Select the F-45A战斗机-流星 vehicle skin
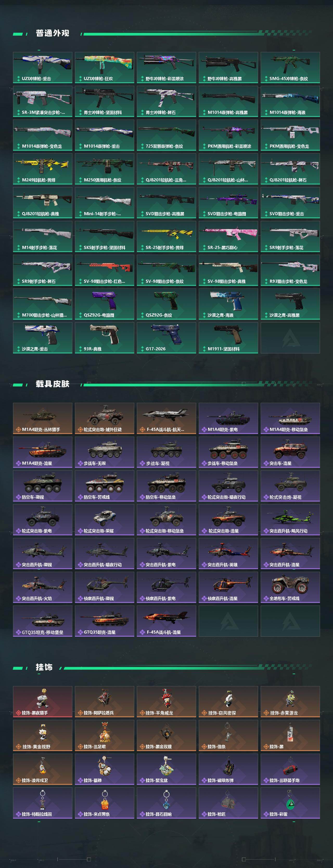This screenshot has height=868, width=333. pos(166,621)
